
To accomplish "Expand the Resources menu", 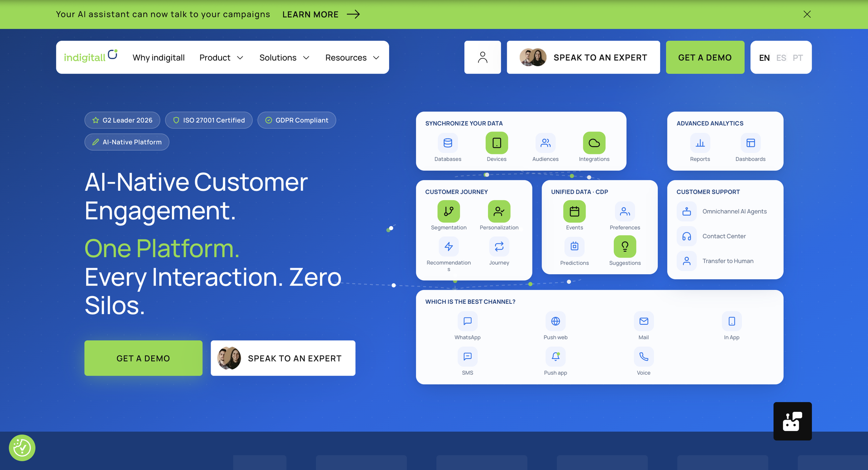I will [x=352, y=58].
